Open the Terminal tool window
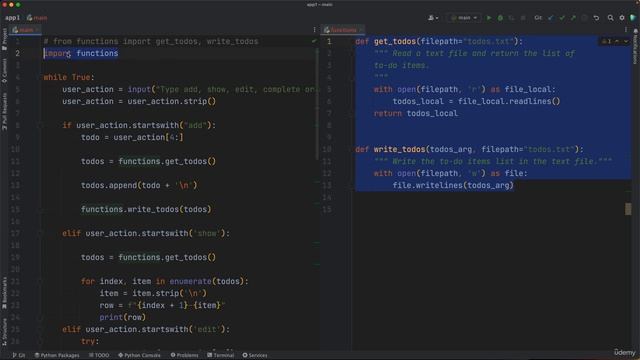Image resolution: width=640 pixels, height=360 pixels. 220,355
